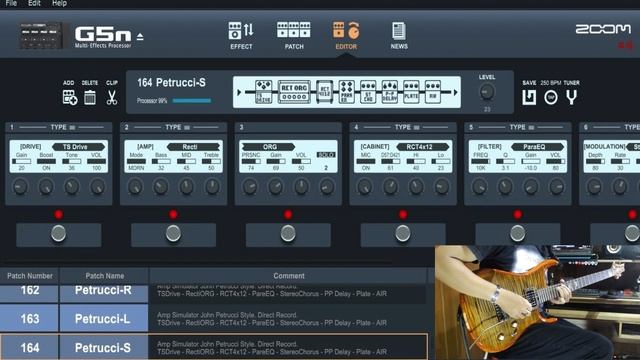Click the cabinet MIC knob

364,187
